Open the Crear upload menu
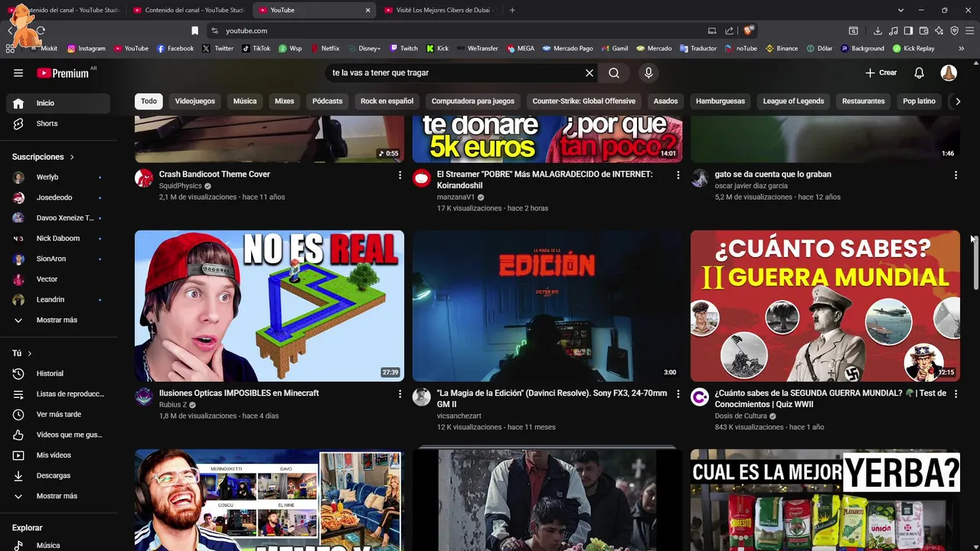Screen dimensions: 980x551 coord(881,73)
